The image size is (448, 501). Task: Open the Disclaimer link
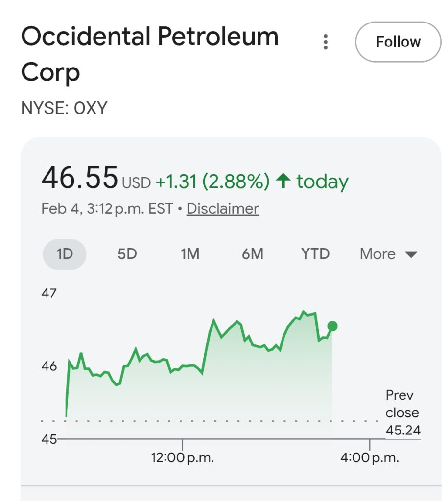pyautogui.click(x=223, y=209)
